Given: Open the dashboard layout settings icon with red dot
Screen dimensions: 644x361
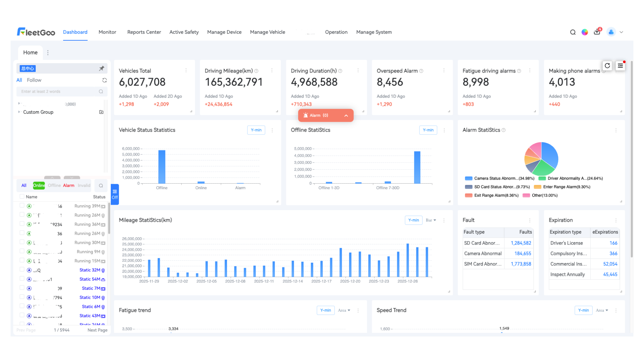Looking at the screenshot, I should click(620, 66).
